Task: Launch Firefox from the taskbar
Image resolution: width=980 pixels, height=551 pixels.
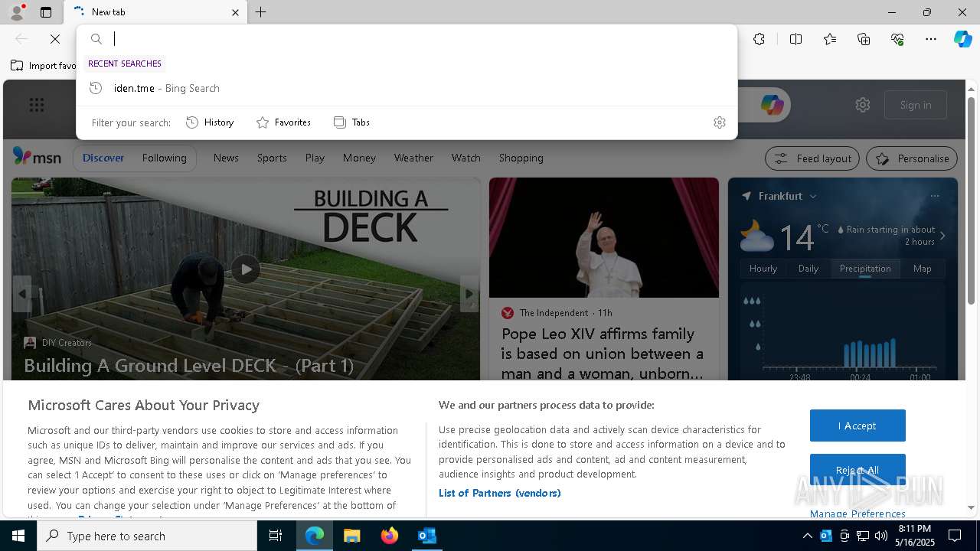Action: pos(390,536)
